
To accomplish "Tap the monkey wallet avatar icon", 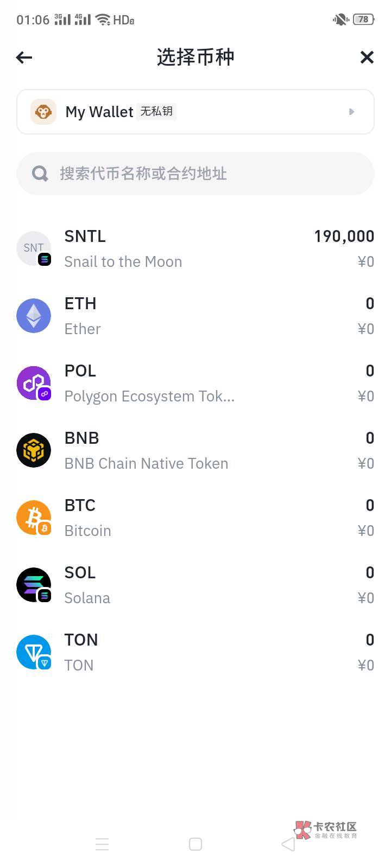I will click(x=43, y=112).
